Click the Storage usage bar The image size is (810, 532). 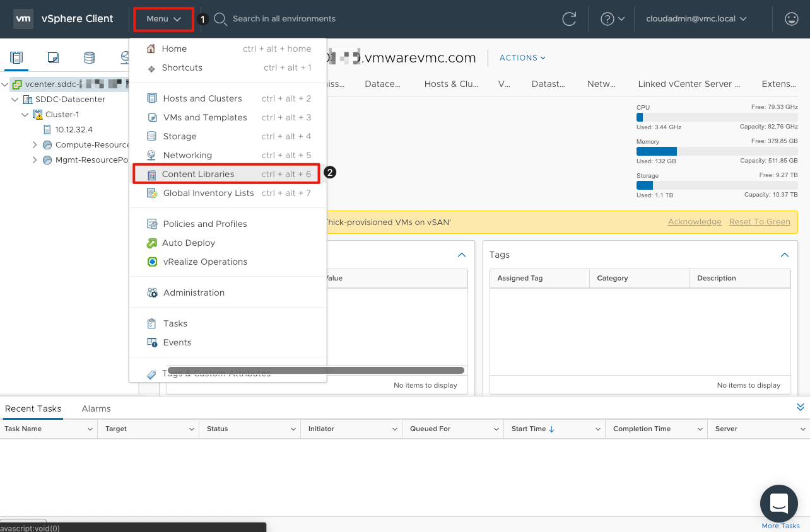point(717,185)
